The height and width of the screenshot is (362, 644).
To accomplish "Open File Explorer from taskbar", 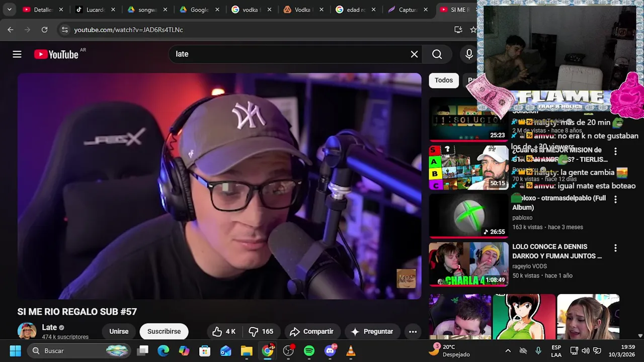I will pos(247,351).
